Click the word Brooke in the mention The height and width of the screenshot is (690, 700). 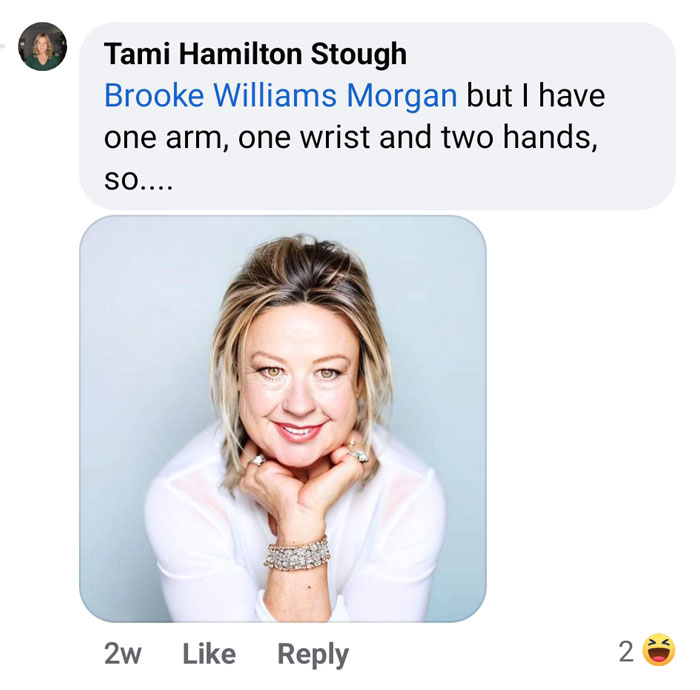[154, 96]
